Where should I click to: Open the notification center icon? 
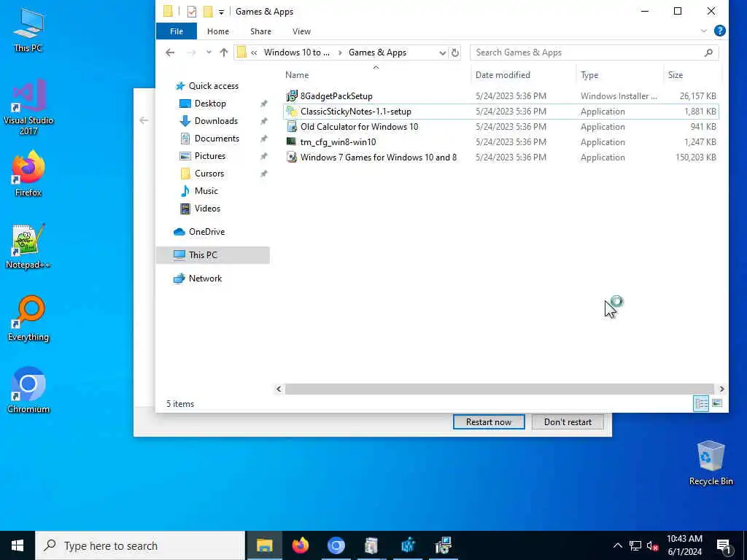click(x=724, y=545)
